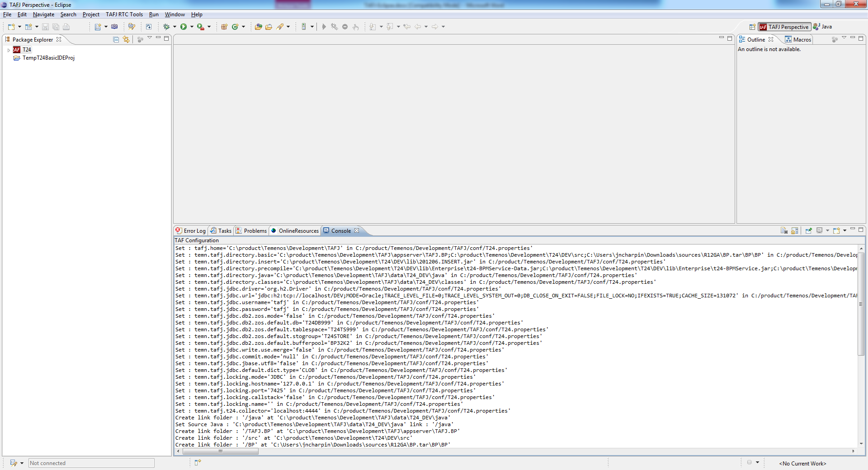This screenshot has width=868, height=470.
Task: Click the green Run button icon
Action: point(184,27)
